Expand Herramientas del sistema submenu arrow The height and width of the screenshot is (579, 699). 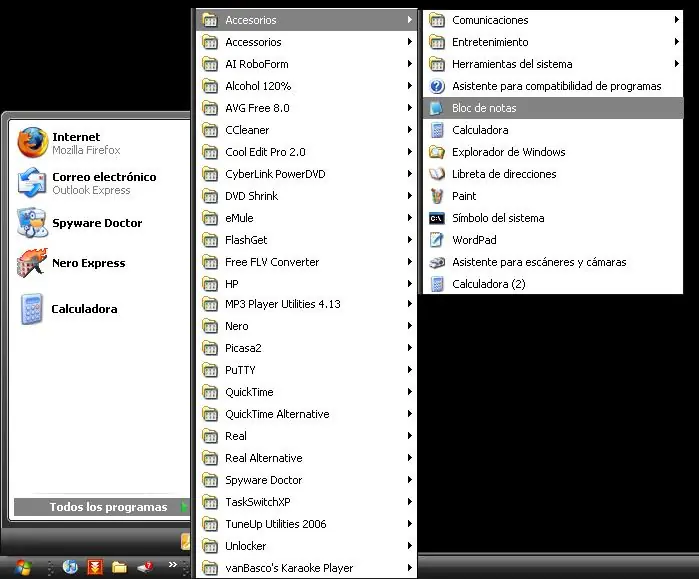[x=676, y=64]
